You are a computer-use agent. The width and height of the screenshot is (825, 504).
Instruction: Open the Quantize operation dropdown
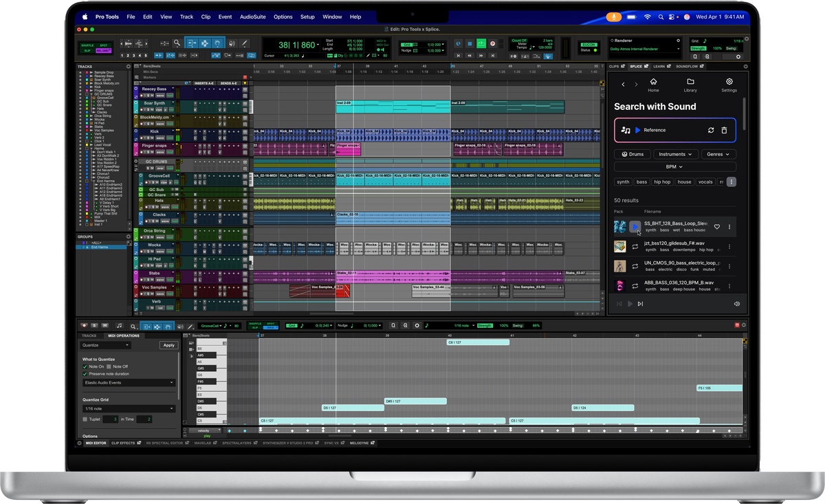[x=105, y=345]
